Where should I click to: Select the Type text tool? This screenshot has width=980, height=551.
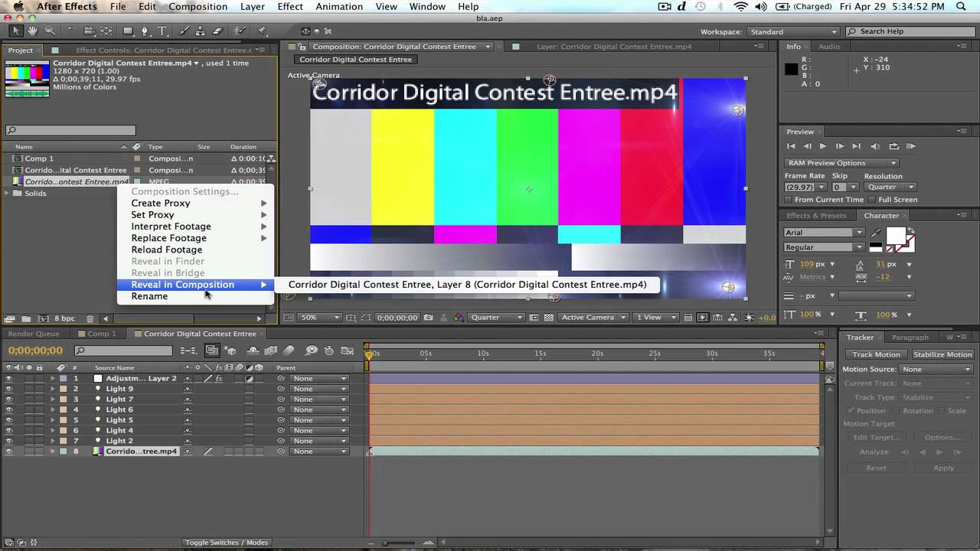tap(162, 31)
